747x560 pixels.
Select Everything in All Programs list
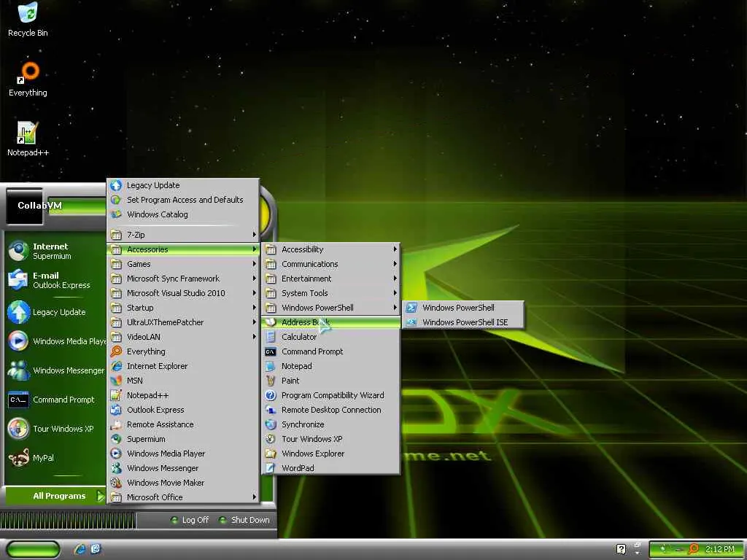click(183, 351)
